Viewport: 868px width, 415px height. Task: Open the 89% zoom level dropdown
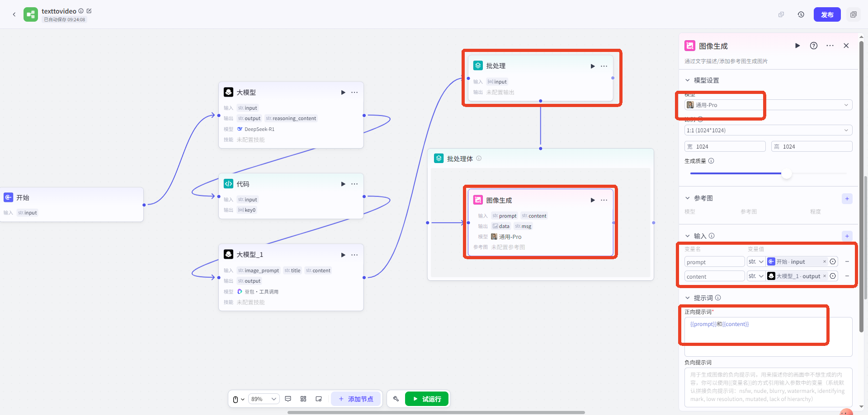(264, 399)
